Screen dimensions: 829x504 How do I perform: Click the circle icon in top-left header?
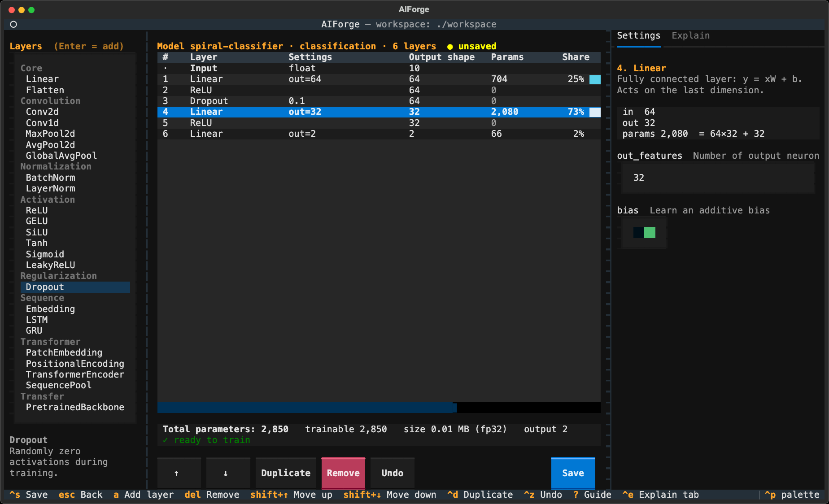(13, 24)
